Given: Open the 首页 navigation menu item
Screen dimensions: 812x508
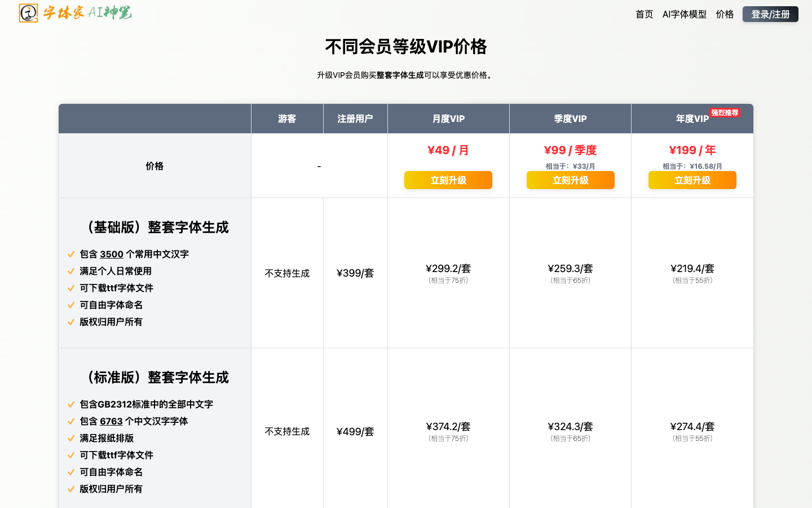Looking at the screenshot, I should (x=644, y=14).
